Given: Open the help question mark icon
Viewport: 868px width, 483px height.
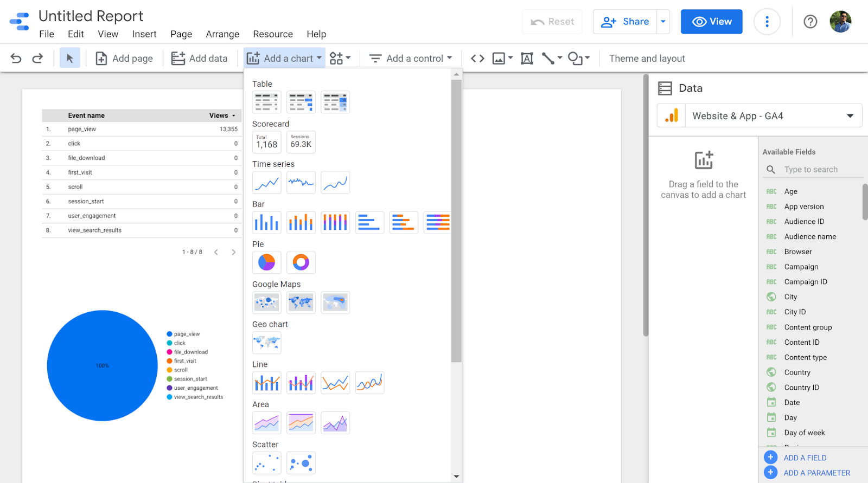Looking at the screenshot, I should [x=810, y=22].
